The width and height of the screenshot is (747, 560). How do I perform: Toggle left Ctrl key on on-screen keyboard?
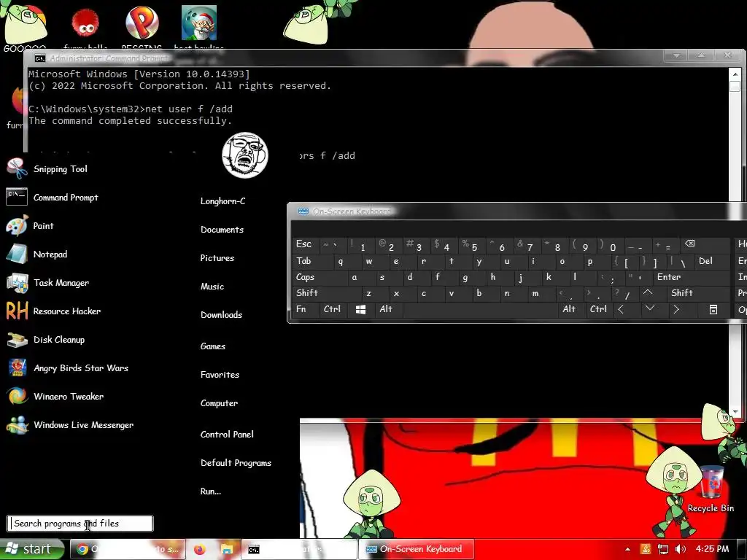click(333, 309)
